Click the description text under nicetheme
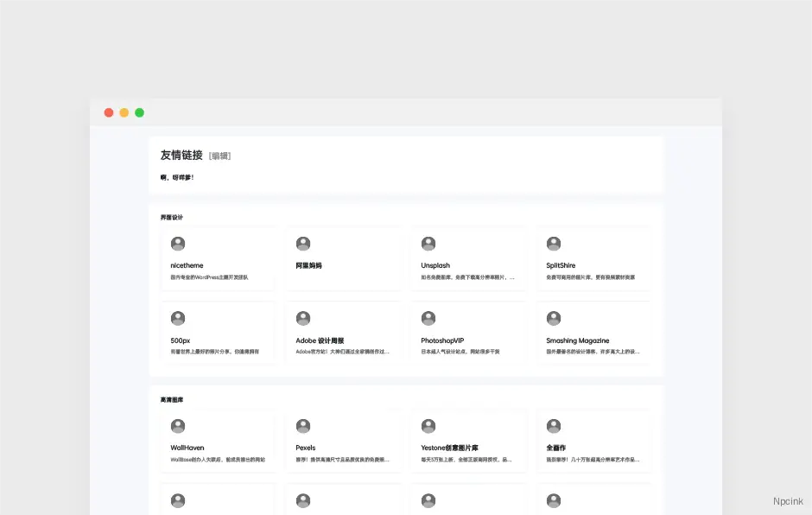 [x=209, y=277]
